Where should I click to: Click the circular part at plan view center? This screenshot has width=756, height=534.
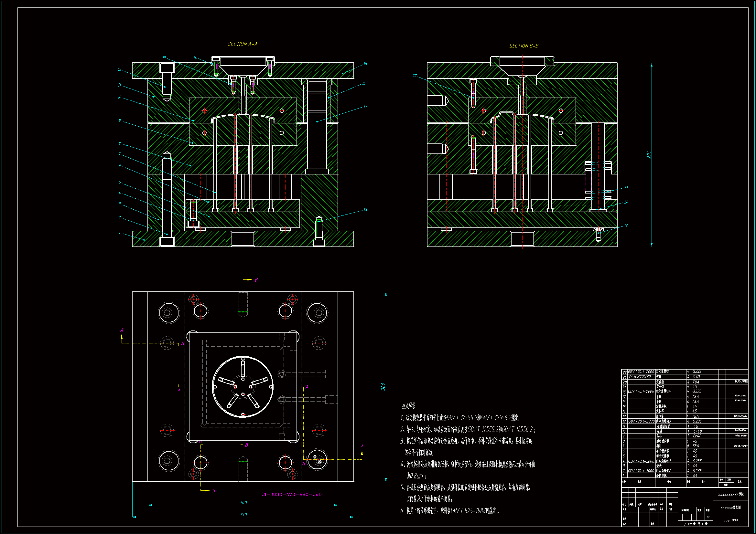243,387
